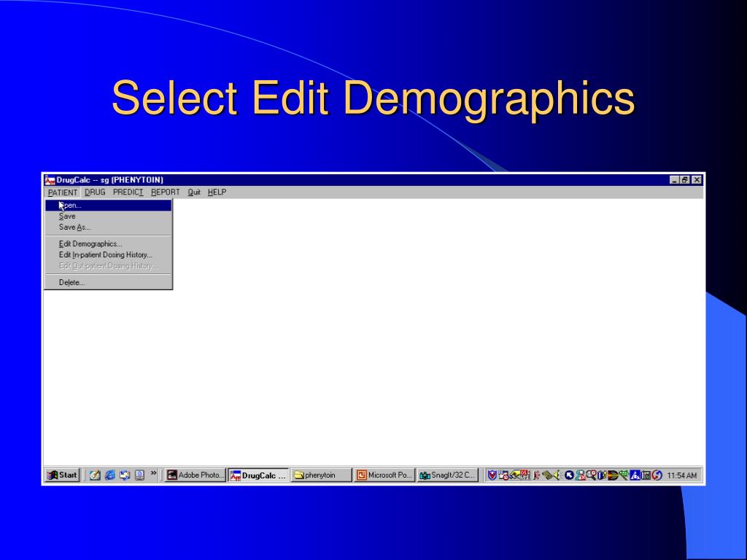Open the PATIENT menu
This screenshot has height=560, width=747.
pyautogui.click(x=63, y=192)
